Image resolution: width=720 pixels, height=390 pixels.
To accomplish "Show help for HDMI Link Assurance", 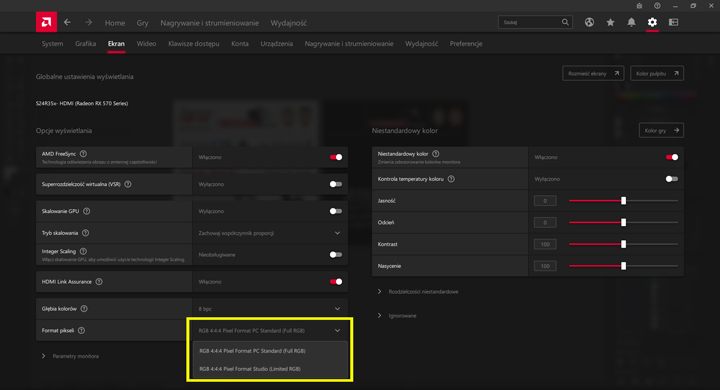I will click(x=99, y=282).
